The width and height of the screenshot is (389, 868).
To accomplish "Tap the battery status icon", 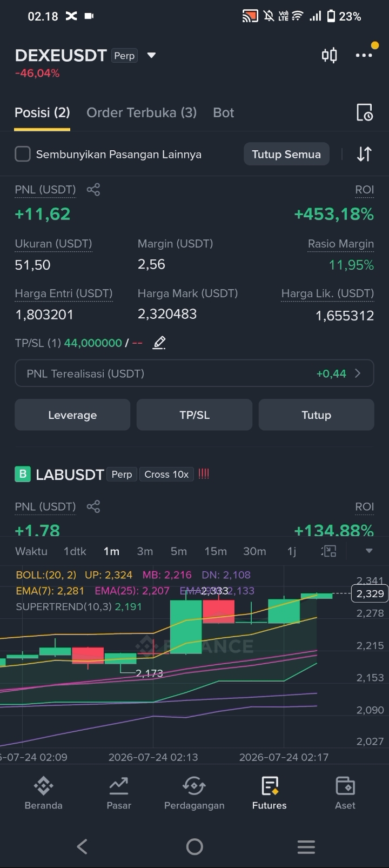I will click(x=331, y=16).
